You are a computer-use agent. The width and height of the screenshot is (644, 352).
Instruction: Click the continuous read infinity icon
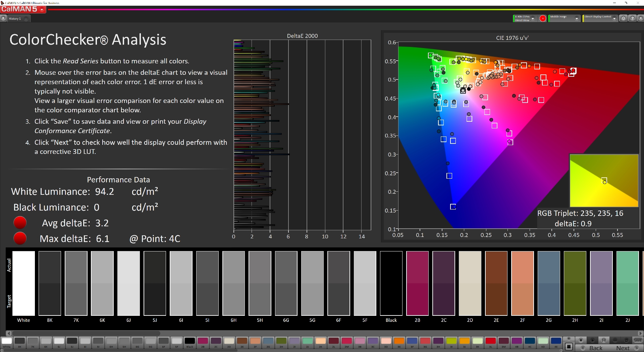point(615,340)
